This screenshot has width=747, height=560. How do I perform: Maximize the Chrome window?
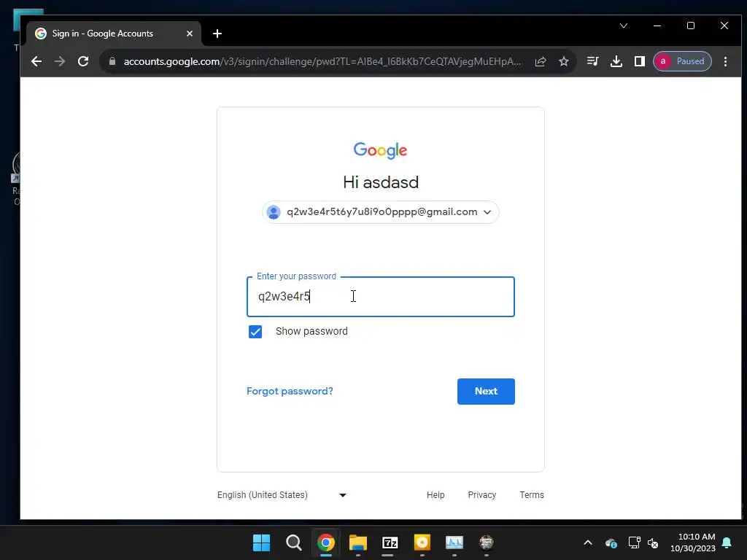[x=691, y=26]
